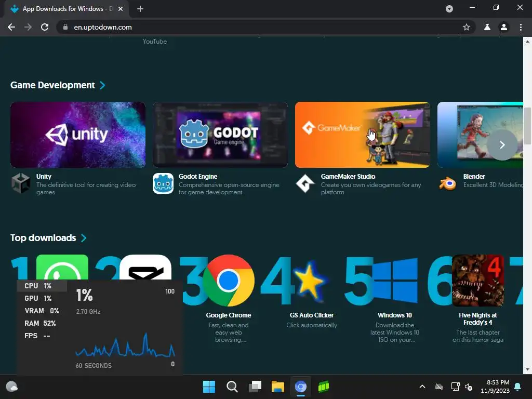Open the Chrome profile icon

[504, 27]
